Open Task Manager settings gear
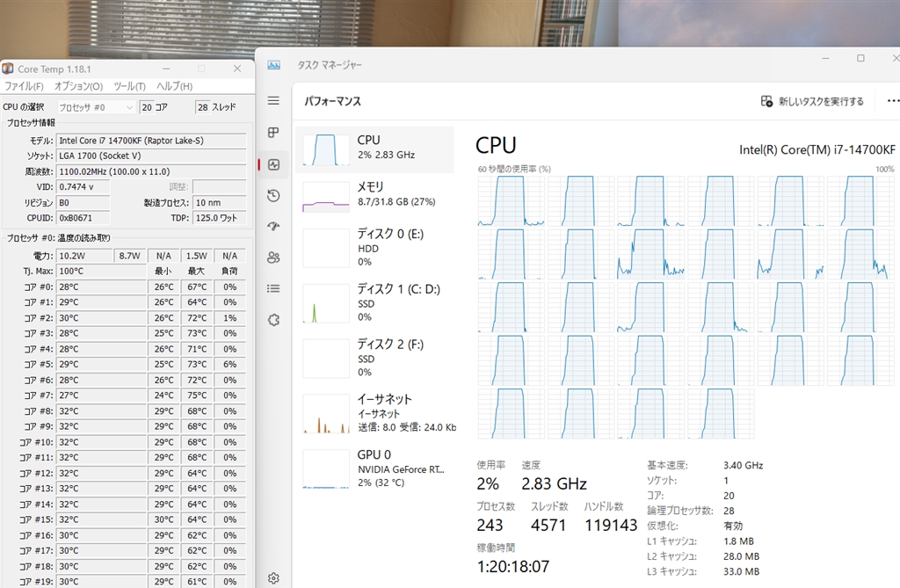The image size is (900, 588). 274,577
